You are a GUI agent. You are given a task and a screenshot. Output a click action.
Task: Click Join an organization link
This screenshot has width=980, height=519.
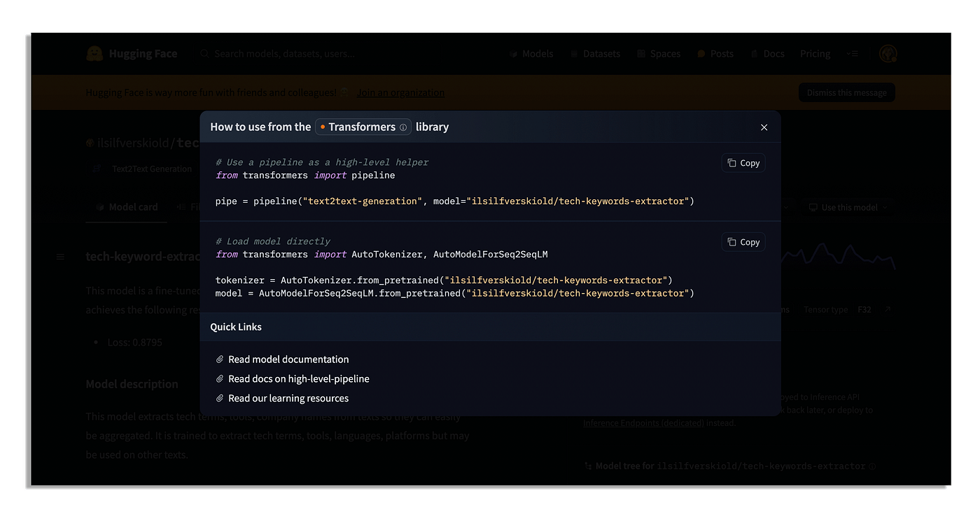tap(400, 92)
